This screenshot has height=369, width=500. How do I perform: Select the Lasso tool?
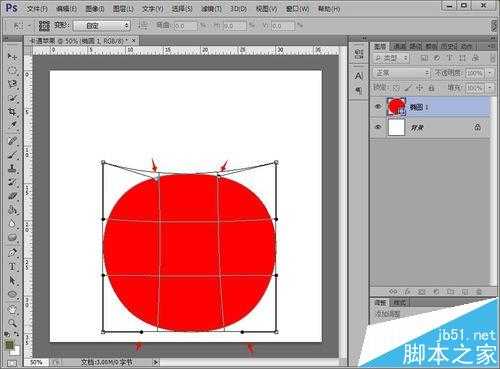point(12,84)
